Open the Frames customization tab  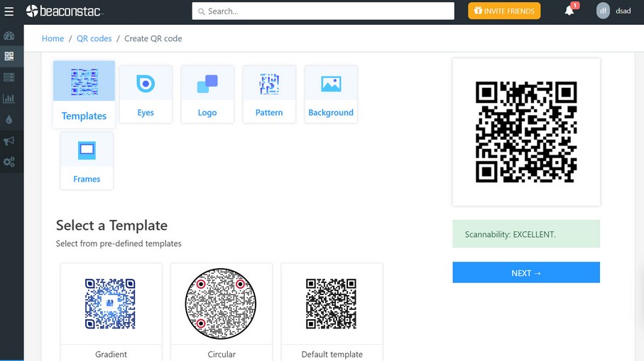tap(87, 161)
